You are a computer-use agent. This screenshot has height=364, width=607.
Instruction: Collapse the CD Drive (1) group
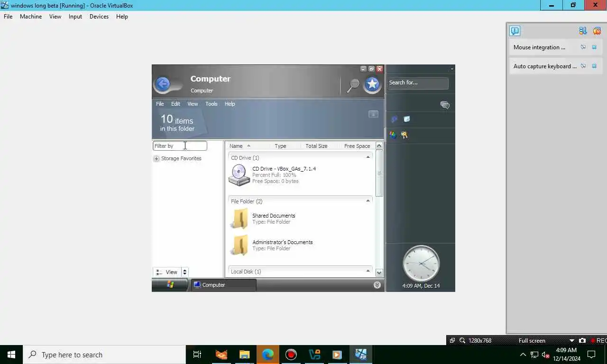pos(368,157)
